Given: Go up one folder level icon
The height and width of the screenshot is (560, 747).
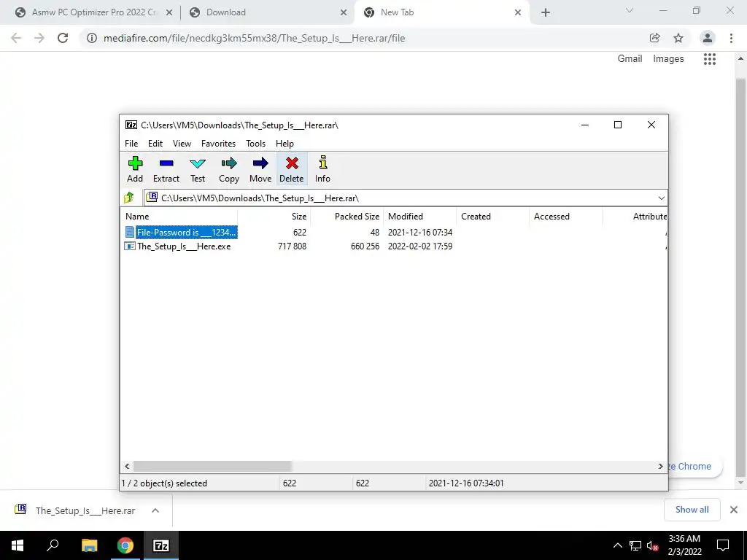Looking at the screenshot, I should 129,198.
